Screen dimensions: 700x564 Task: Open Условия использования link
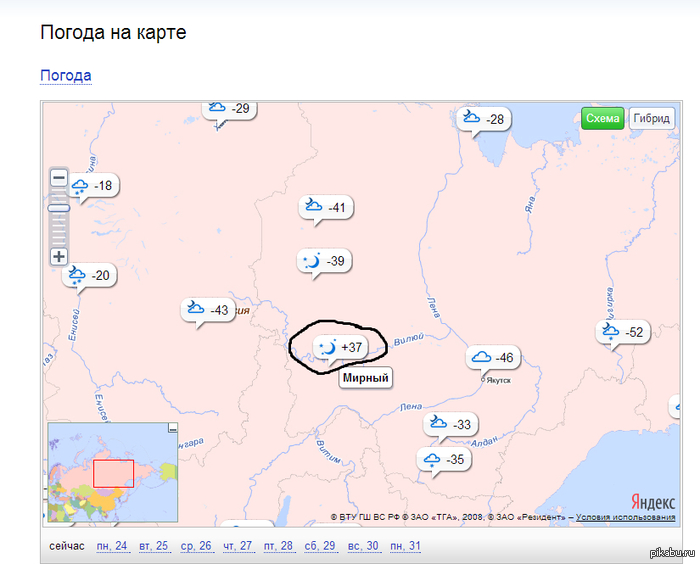point(625,517)
